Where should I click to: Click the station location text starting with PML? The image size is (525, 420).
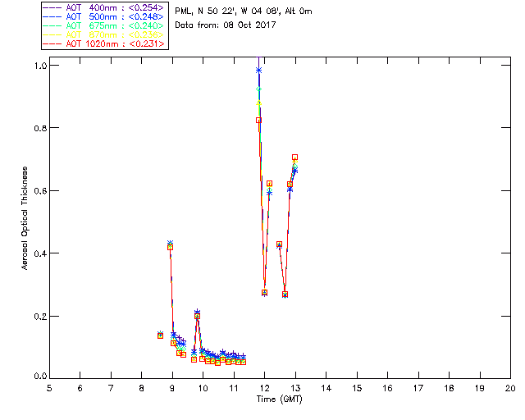tap(244, 11)
